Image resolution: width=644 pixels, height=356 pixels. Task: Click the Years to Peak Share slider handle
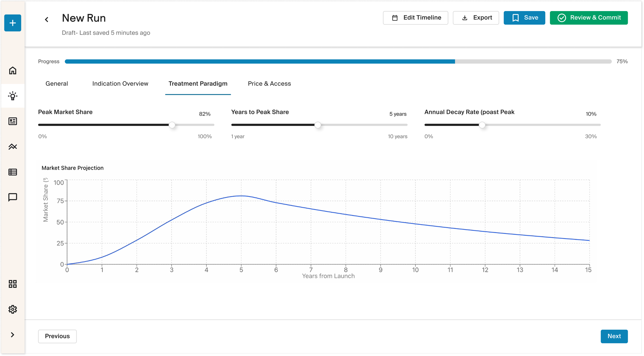(x=318, y=125)
